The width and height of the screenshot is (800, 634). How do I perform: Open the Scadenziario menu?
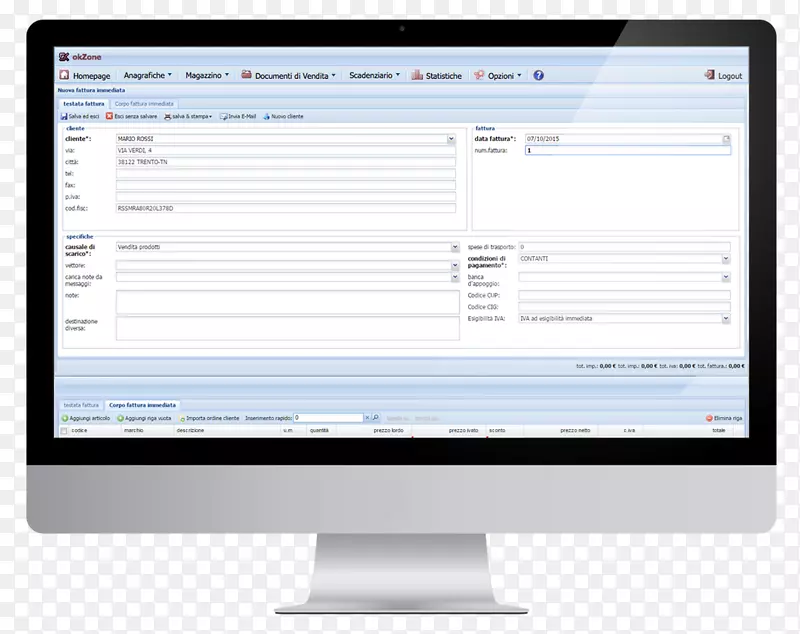(x=374, y=75)
